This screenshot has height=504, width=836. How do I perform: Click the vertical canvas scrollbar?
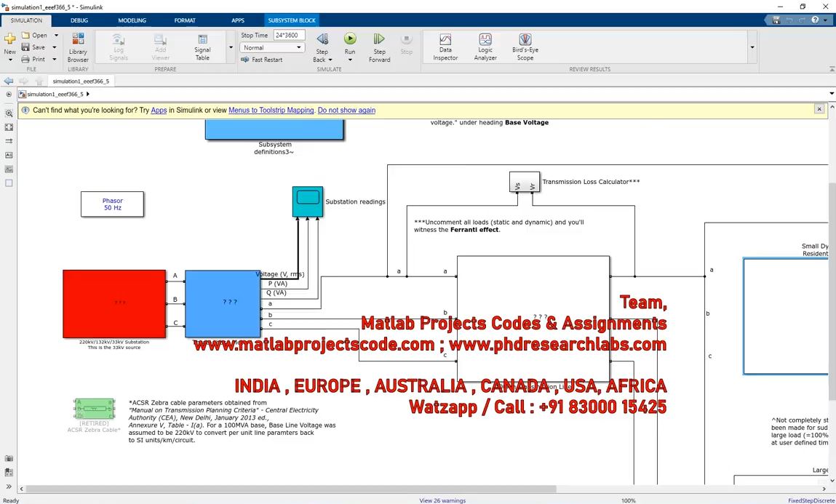pyautogui.click(x=832, y=292)
